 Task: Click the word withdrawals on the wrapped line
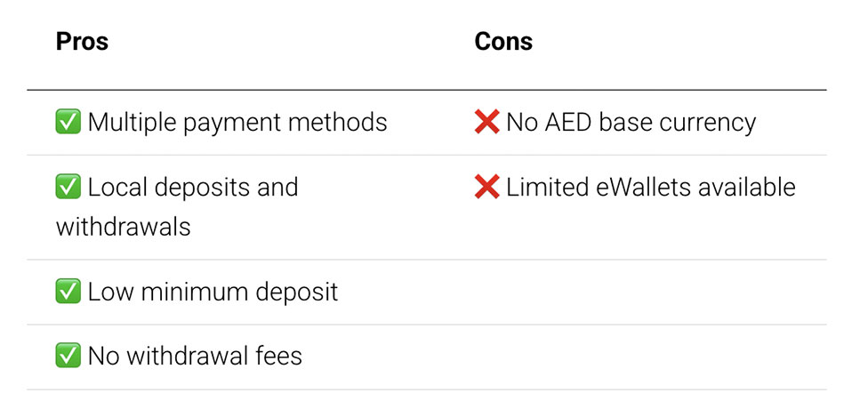point(123,227)
